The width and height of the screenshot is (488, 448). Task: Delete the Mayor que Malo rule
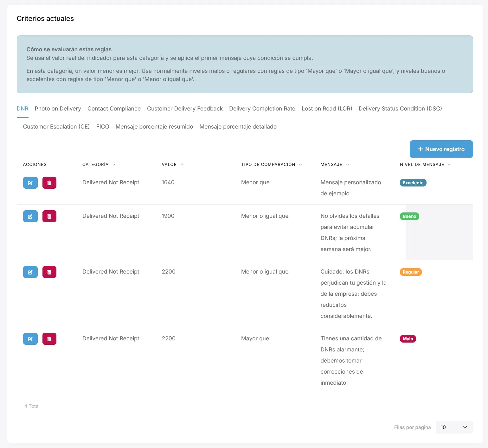point(49,339)
